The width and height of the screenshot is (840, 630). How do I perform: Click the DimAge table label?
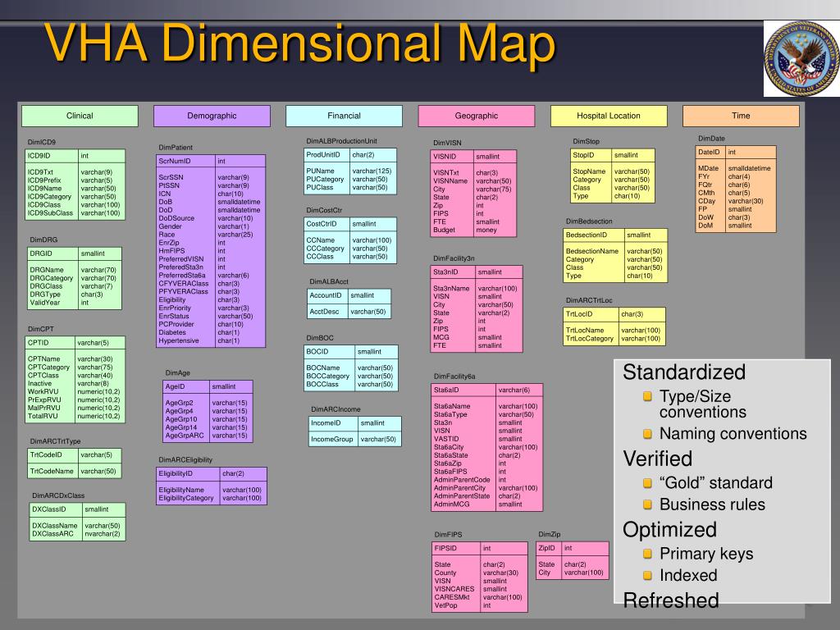[178, 373]
